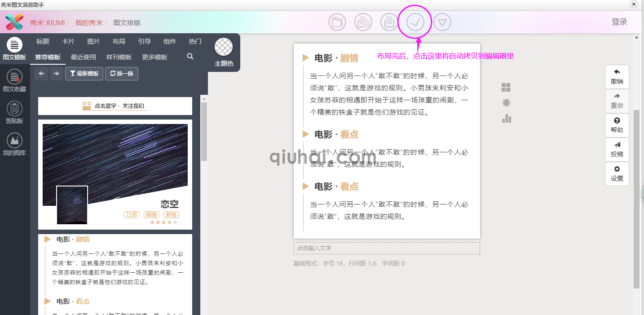Open 剪贴板 from the left sidebar
Screen dimensions: 644x315
(x=15, y=112)
